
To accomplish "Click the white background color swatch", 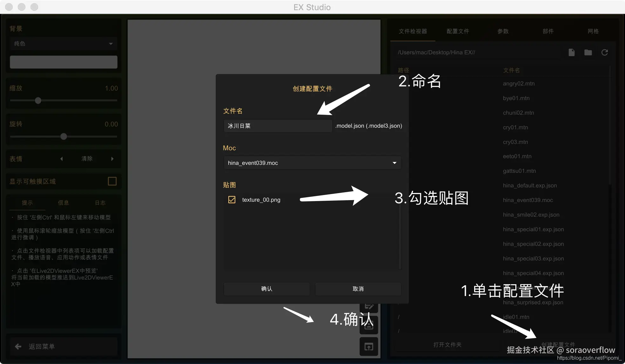I will coord(64,62).
